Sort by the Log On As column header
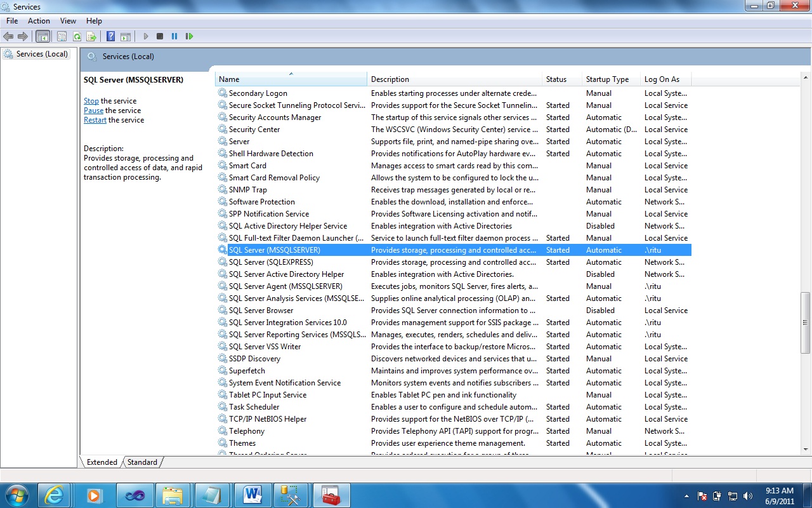The height and width of the screenshot is (508, 812). pos(665,79)
